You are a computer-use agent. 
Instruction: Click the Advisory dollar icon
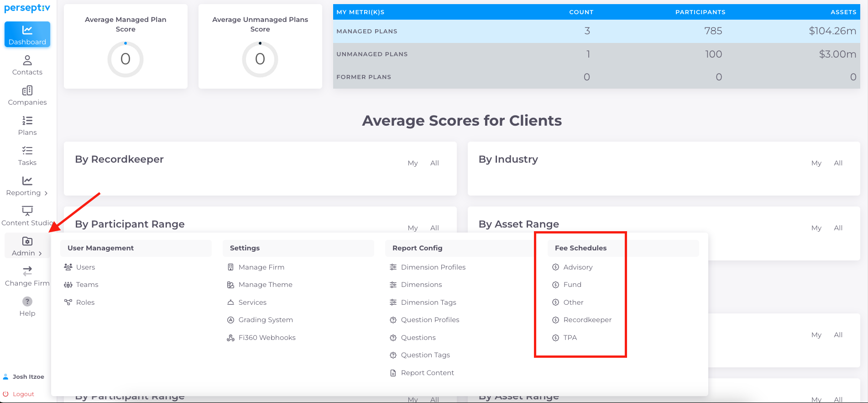click(x=555, y=267)
